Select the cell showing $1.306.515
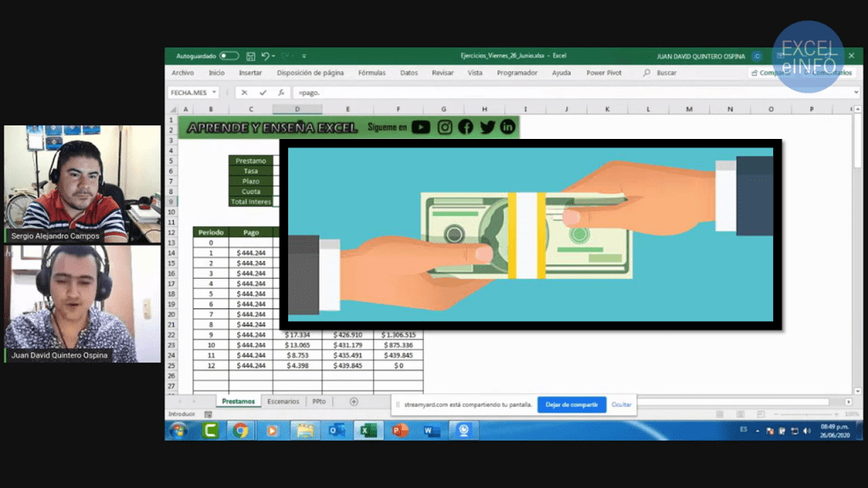The image size is (868, 488). pyautogui.click(x=398, y=335)
